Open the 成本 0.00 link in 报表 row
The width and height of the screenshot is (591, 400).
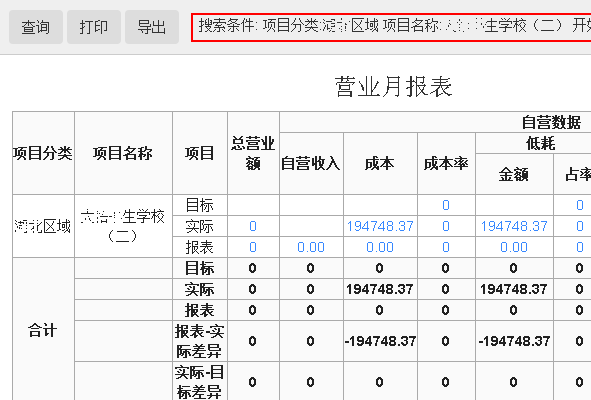[380, 247]
